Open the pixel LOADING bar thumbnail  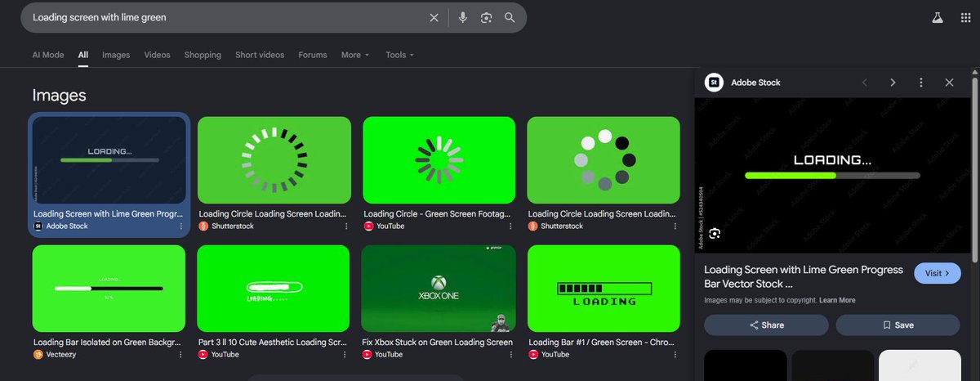[x=604, y=289]
